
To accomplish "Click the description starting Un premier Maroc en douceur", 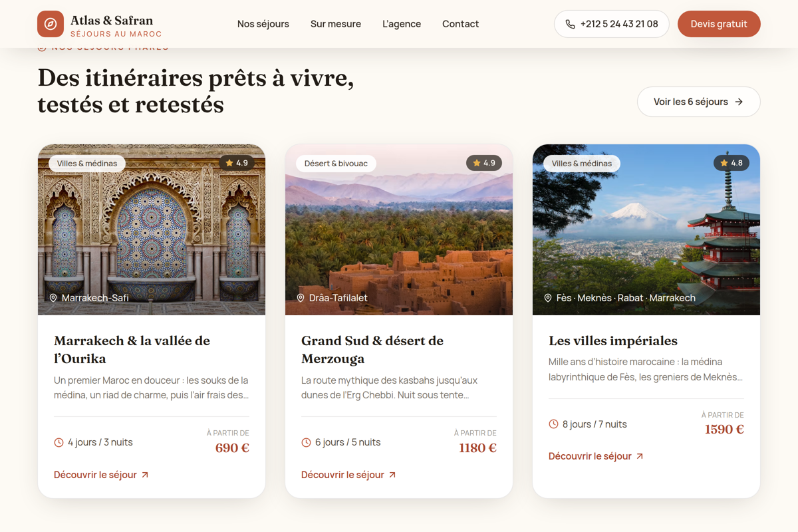I will (152, 388).
